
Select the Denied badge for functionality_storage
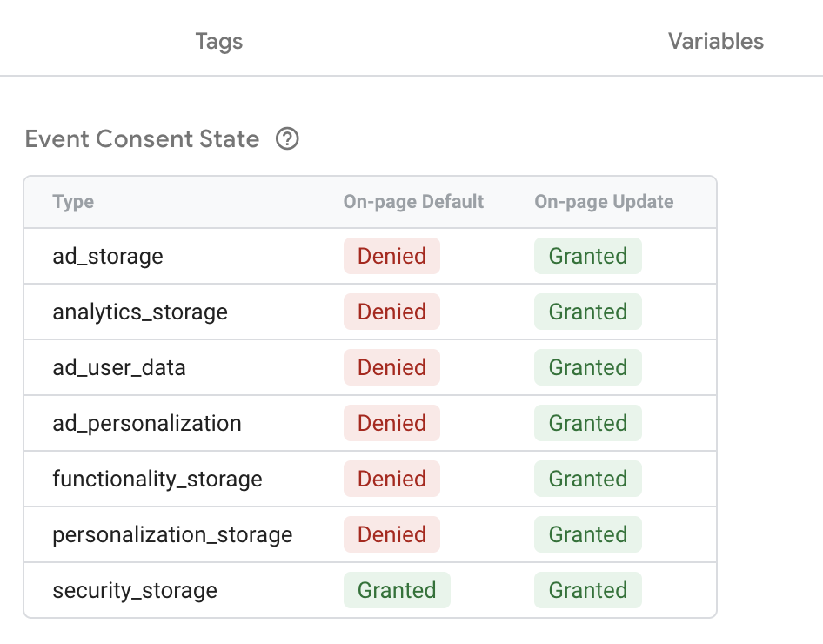click(x=391, y=479)
